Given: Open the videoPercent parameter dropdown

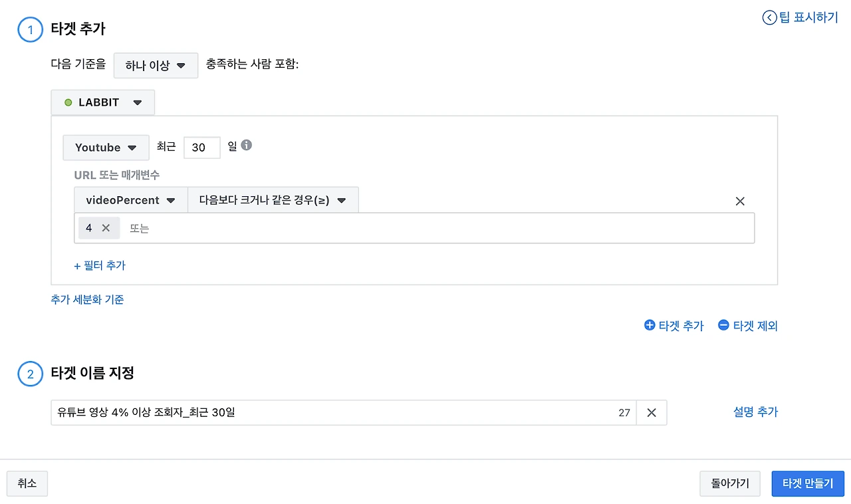Looking at the screenshot, I should (x=131, y=200).
